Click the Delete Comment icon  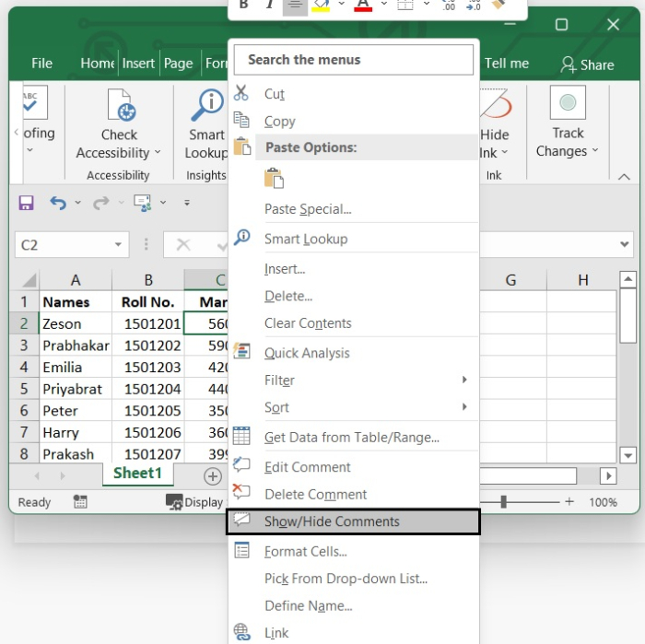[x=241, y=492]
